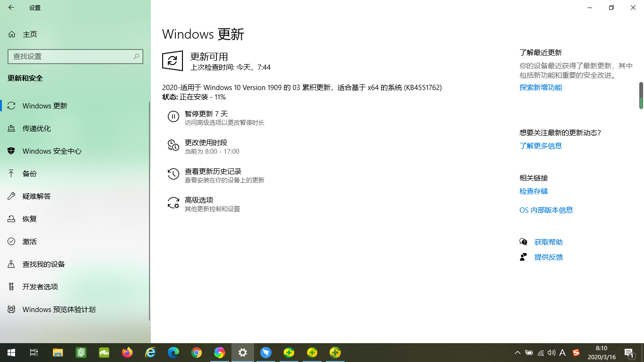Click the state text 正在安装 - 11%

click(203, 97)
